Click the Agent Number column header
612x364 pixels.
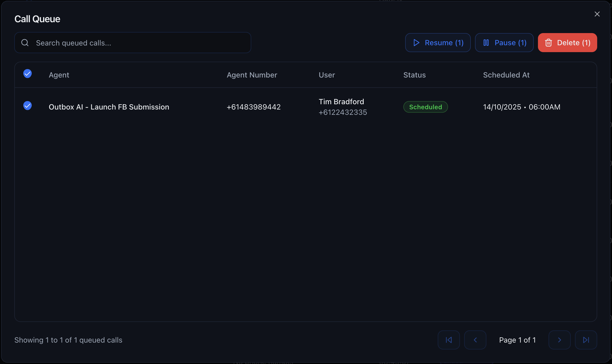coord(252,75)
